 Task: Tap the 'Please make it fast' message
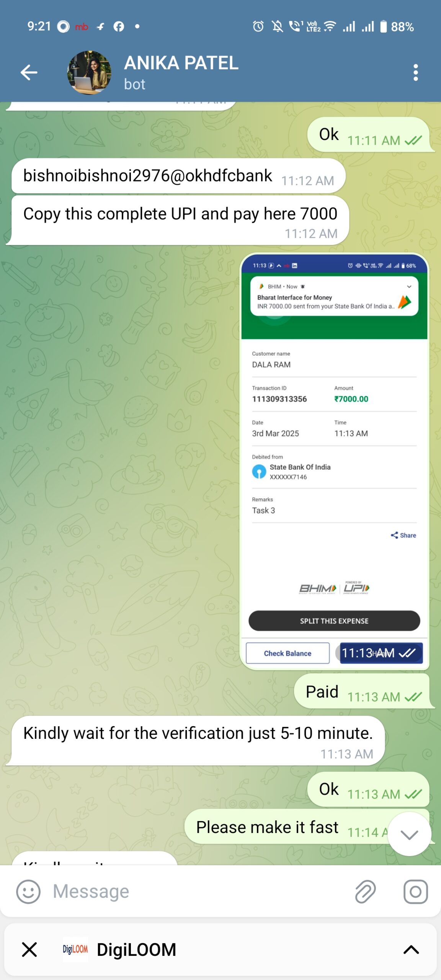307,827
